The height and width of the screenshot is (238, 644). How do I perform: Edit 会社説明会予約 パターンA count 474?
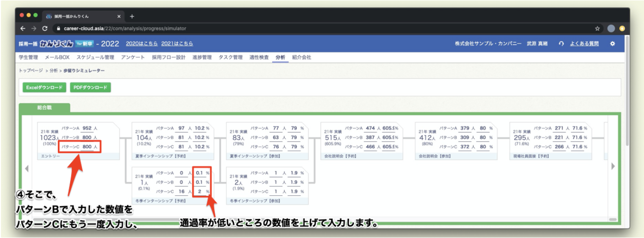(370, 128)
